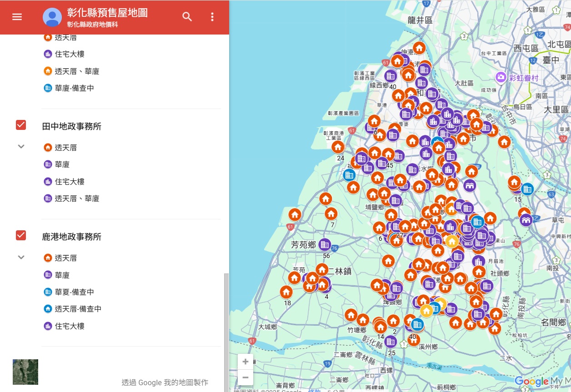571x392 pixels.
Task: Click 透天厝 legend icon under 鹿港地政事務所
Action: pyautogui.click(x=48, y=258)
